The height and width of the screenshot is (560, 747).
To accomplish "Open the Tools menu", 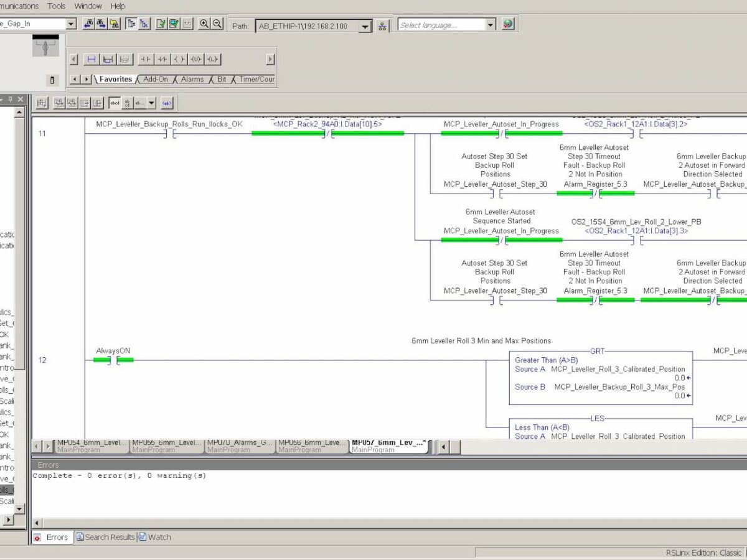I will [57, 6].
